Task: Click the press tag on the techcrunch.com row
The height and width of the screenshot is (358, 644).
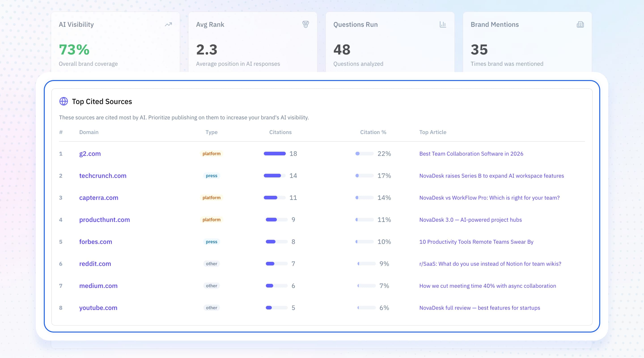Action: click(212, 176)
